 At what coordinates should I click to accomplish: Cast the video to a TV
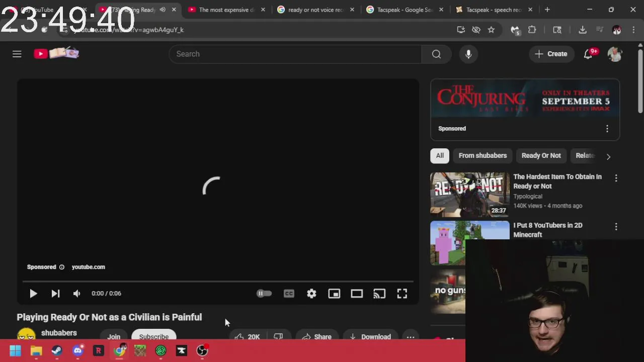coord(379,294)
